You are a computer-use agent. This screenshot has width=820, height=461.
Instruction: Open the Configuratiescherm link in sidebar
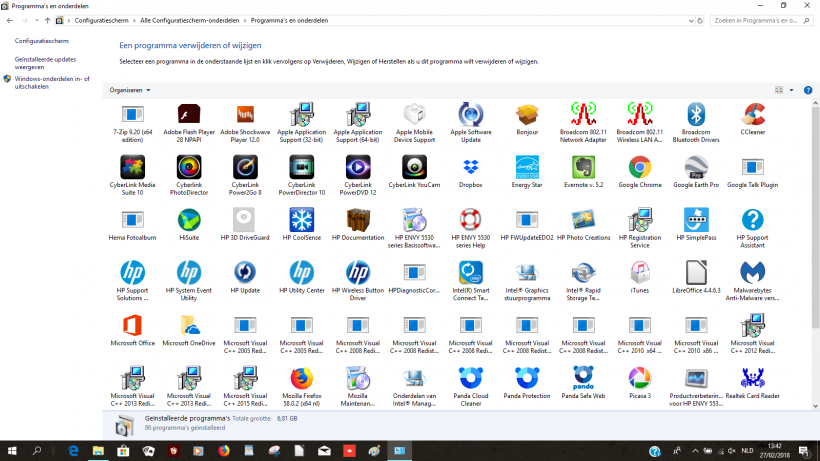click(x=41, y=41)
